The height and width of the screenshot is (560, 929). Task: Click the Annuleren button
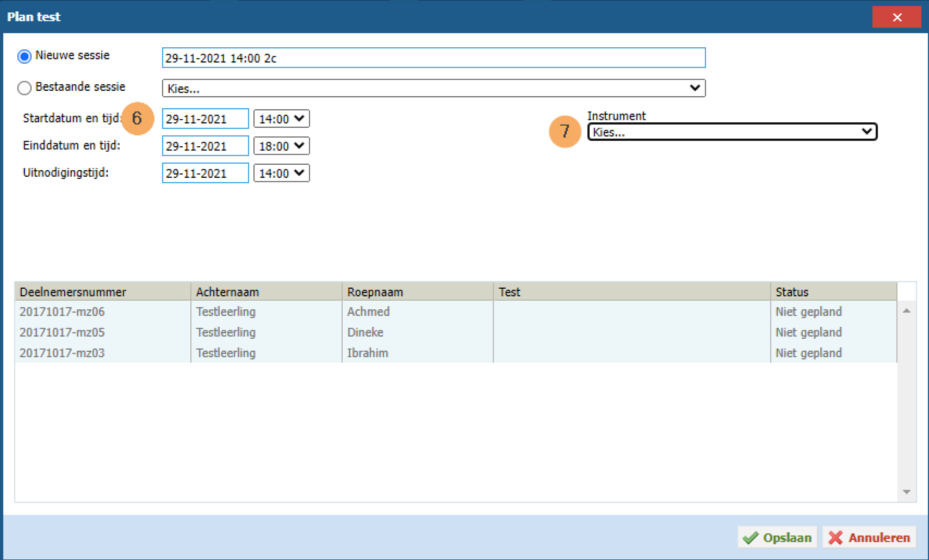pos(869,538)
